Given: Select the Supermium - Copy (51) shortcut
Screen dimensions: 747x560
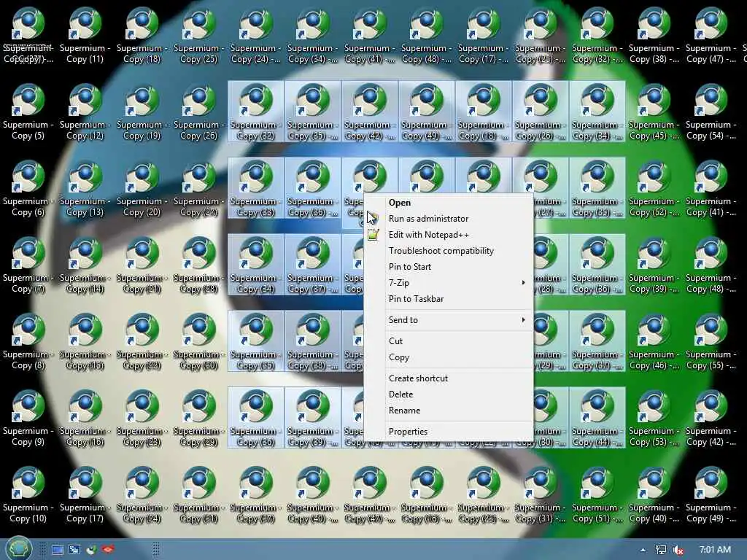Looking at the screenshot, I should 597,495.
